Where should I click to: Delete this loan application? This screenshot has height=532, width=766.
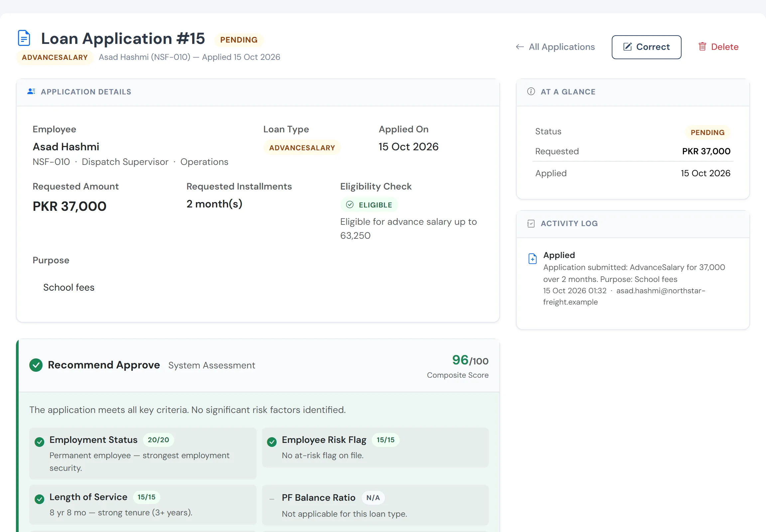(718, 47)
